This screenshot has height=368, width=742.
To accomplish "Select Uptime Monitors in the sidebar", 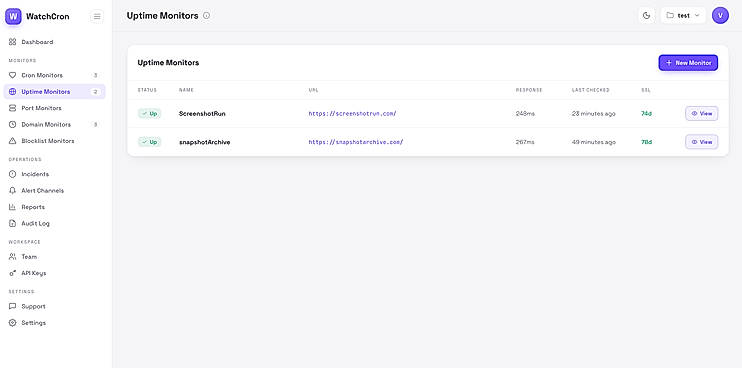I will click(54, 92).
